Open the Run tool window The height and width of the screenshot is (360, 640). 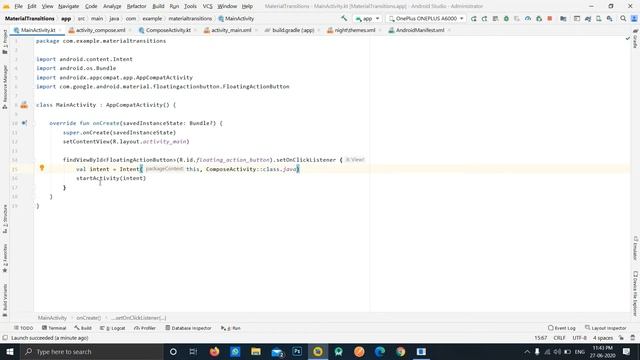pyautogui.click(x=231, y=328)
